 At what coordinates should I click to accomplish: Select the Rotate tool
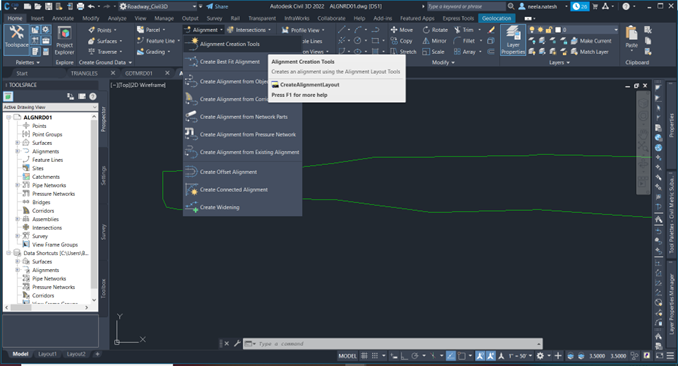tap(435, 30)
